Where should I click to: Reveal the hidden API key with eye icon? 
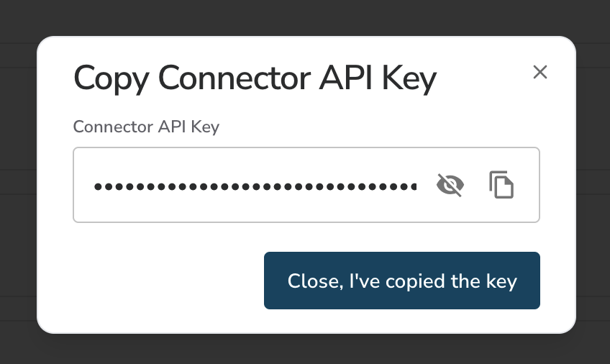click(450, 185)
